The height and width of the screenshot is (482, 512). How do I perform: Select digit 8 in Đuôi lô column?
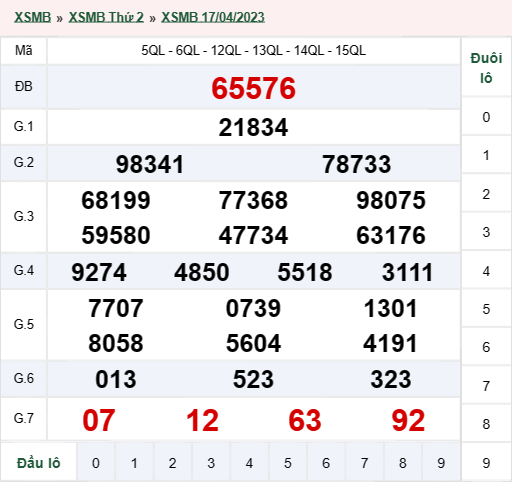tap(486, 424)
